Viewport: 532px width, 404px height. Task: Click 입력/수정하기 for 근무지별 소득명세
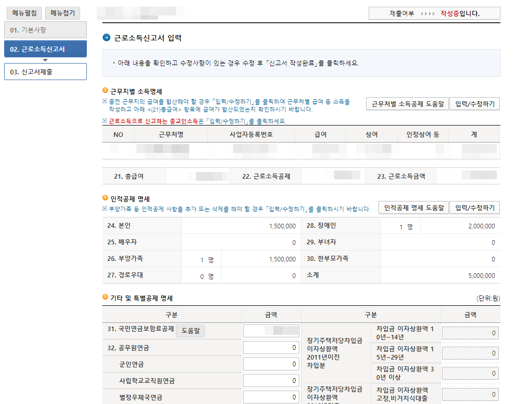[x=475, y=104]
